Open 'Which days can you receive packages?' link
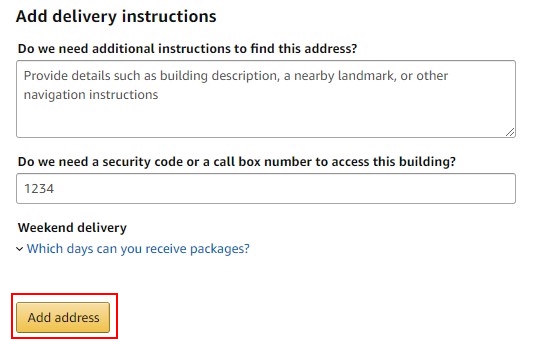Screen dimensions: 557x362 (x=138, y=249)
